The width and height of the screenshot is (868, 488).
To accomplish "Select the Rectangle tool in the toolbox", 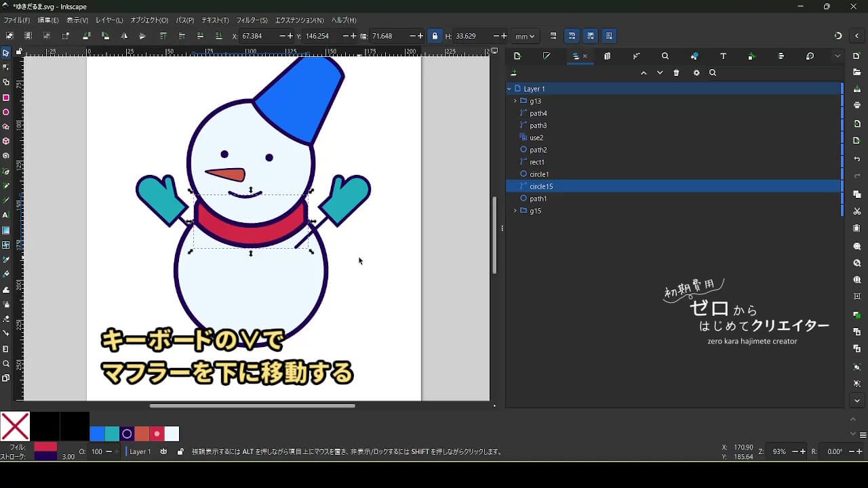I will point(6,98).
